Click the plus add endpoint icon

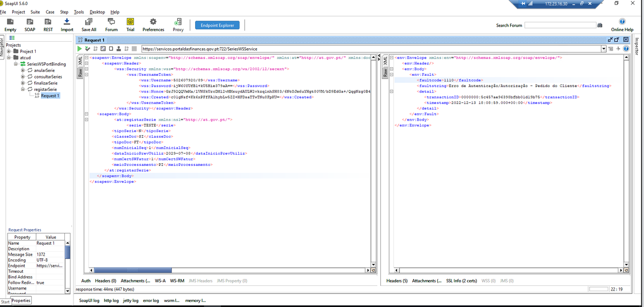point(618,49)
